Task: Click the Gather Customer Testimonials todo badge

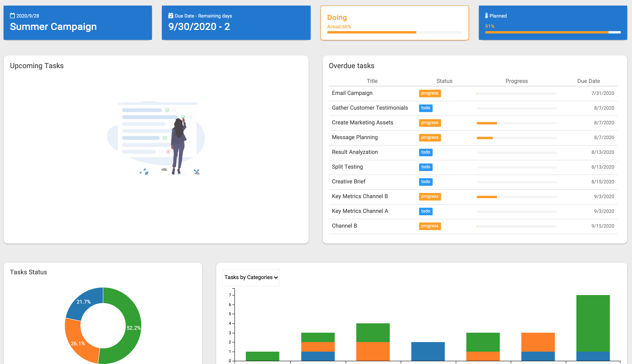Action: pos(425,108)
